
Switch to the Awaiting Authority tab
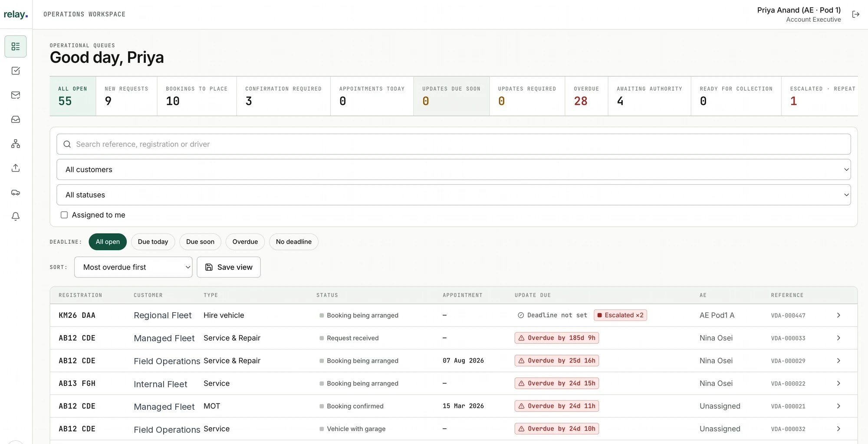click(x=649, y=96)
